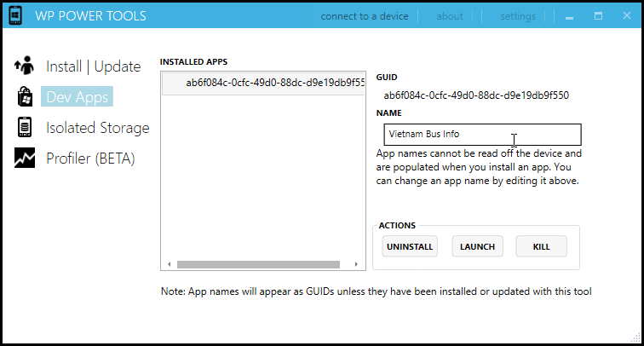Click the Profiler chart icon
Viewport: 644px width, 346px height.
pyautogui.click(x=26, y=159)
